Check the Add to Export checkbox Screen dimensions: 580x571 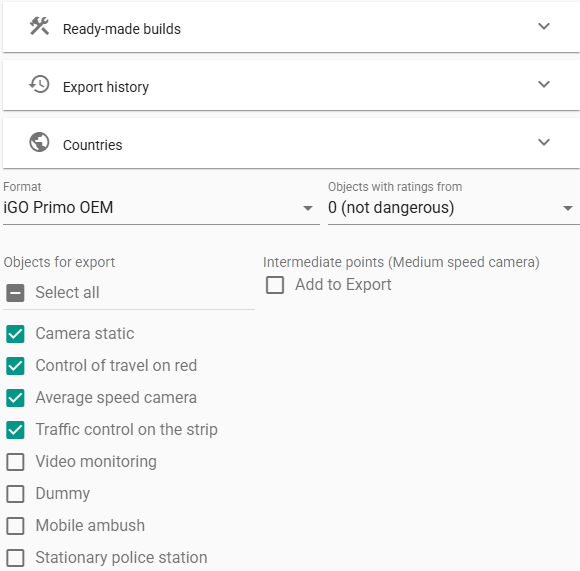coord(275,285)
